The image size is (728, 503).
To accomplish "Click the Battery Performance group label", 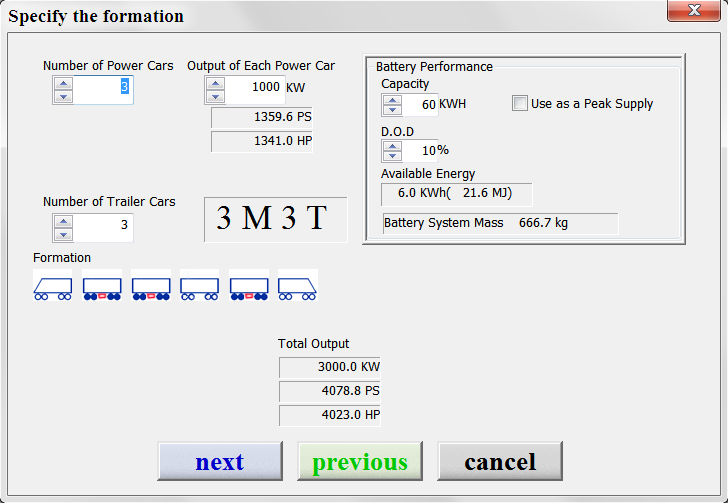I will pyautogui.click(x=434, y=67).
